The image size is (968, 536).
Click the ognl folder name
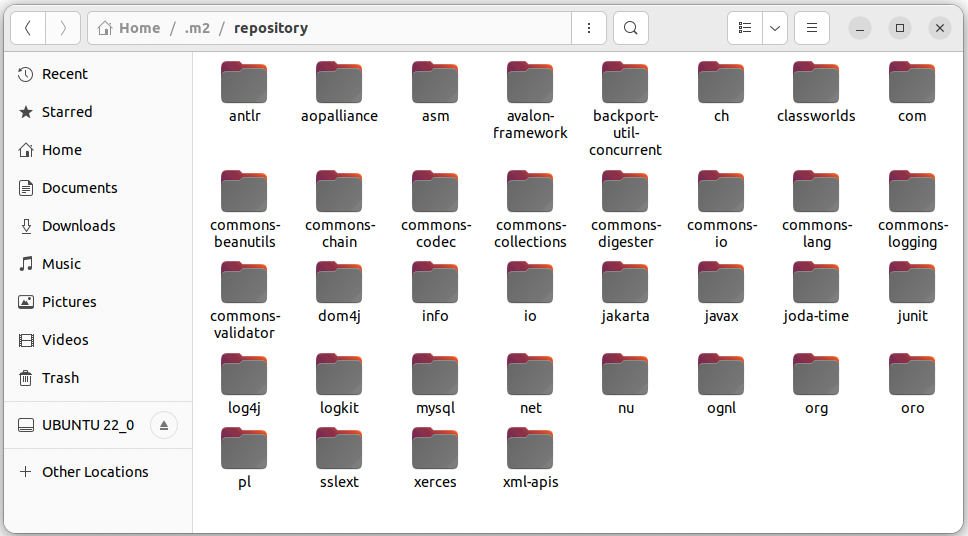(721, 408)
